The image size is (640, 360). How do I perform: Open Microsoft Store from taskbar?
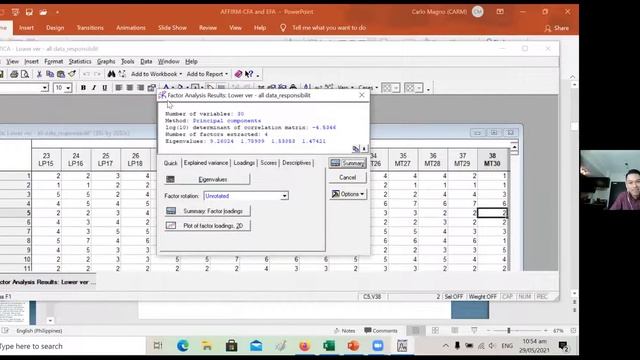231,346
